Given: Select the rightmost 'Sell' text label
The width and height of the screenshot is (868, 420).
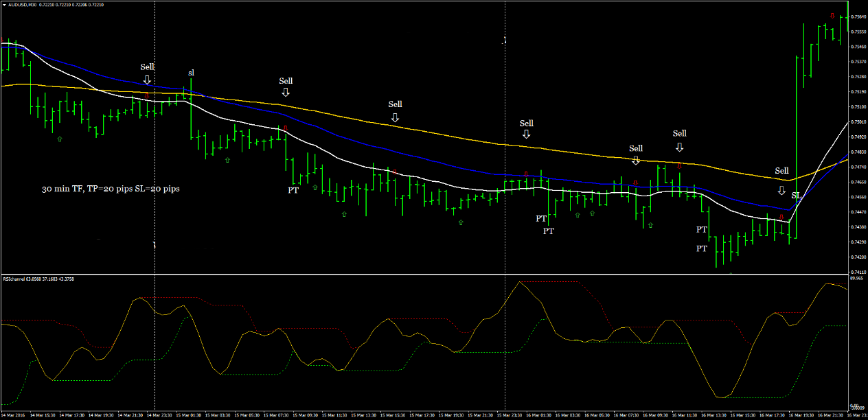Looking at the screenshot, I should [x=781, y=171].
